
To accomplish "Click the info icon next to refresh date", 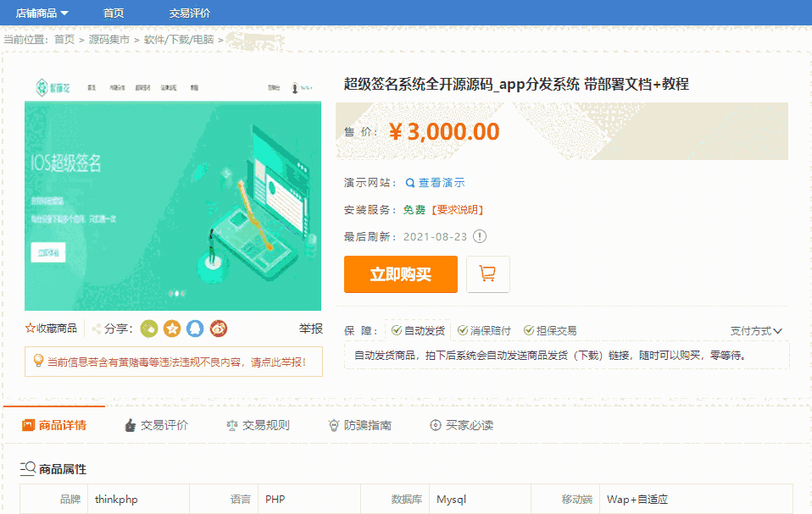I will point(480,236).
